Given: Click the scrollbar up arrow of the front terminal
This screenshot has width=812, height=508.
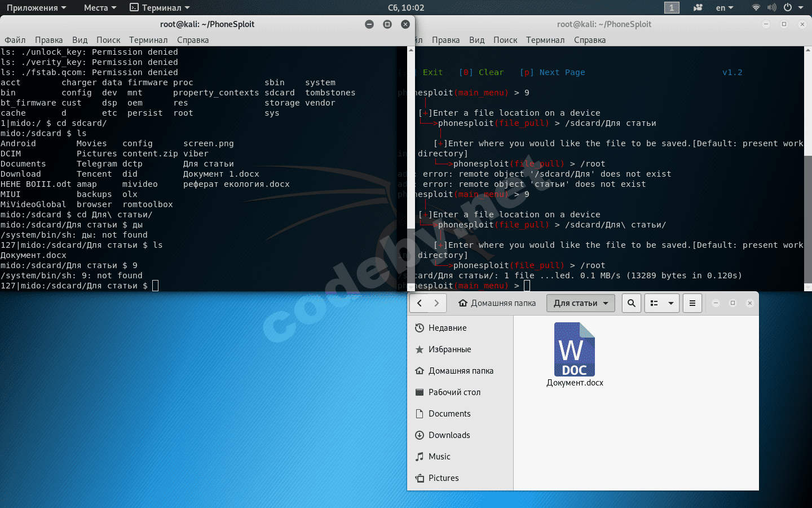Looking at the screenshot, I should click(411, 50).
